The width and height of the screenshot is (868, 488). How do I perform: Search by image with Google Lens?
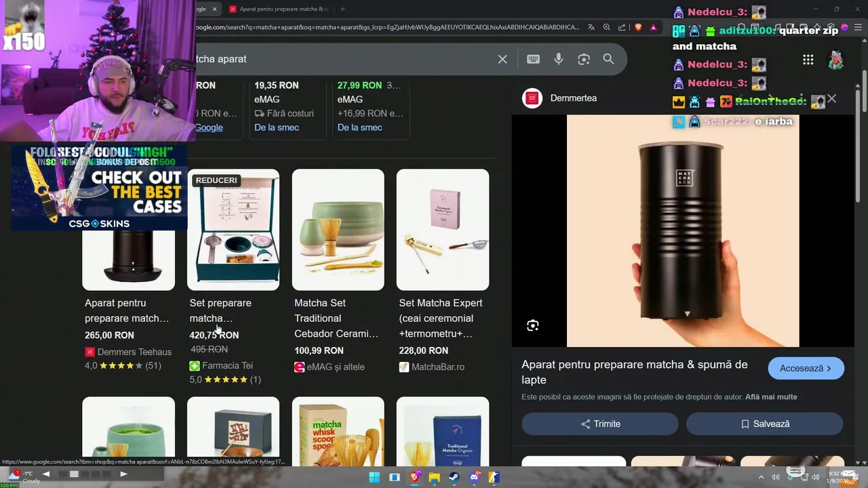[x=584, y=59]
